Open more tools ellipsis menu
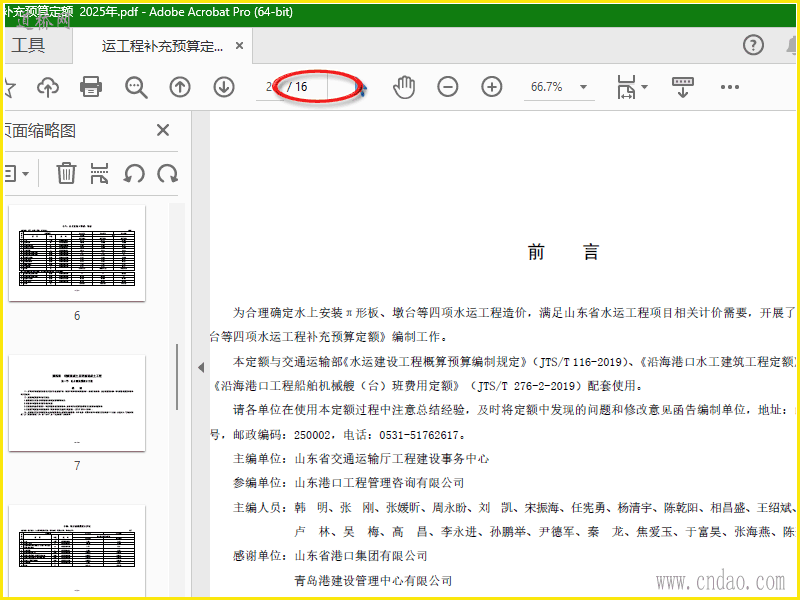The height and width of the screenshot is (600, 800). (x=730, y=87)
